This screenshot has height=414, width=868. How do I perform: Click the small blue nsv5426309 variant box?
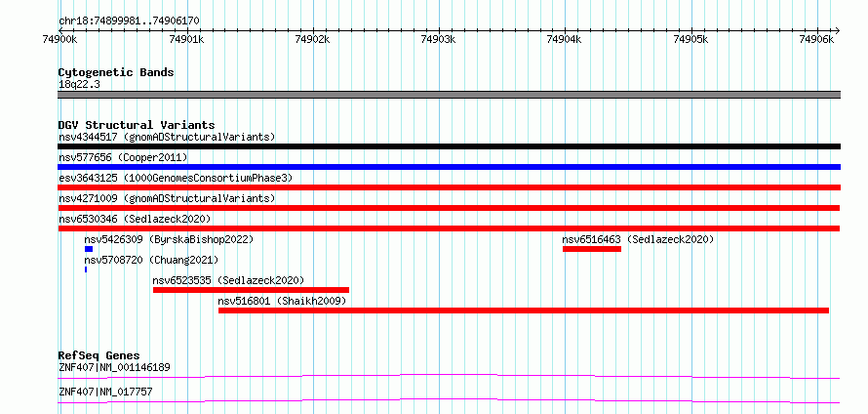coord(89,249)
